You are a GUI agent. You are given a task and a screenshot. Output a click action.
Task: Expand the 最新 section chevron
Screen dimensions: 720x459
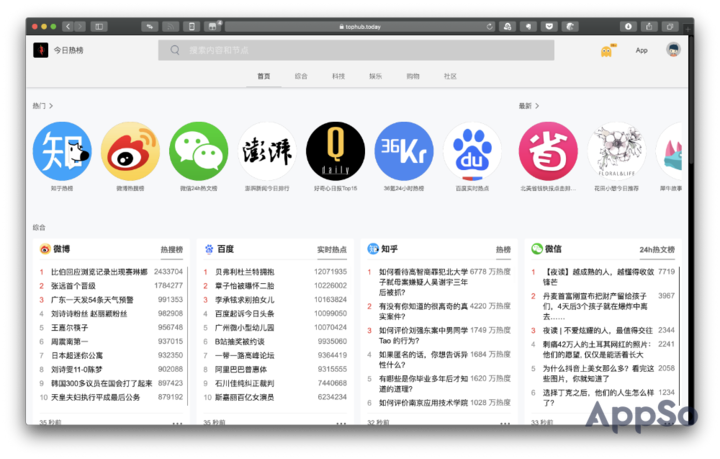coord(537,106)
